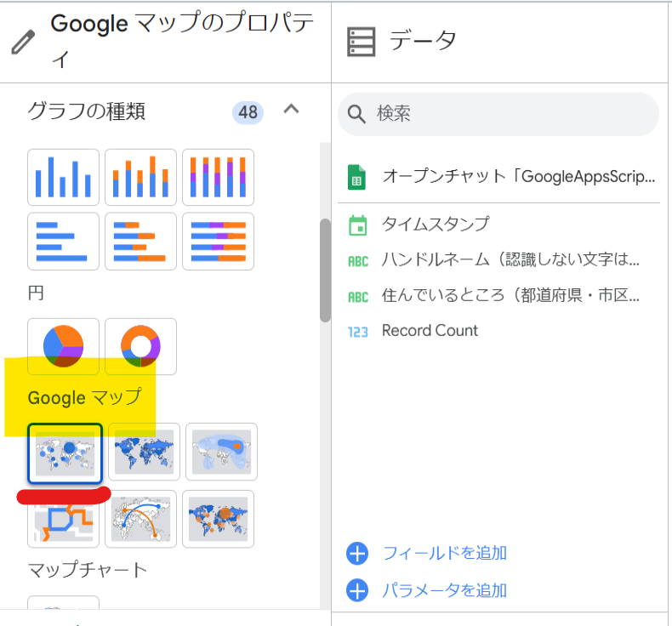
Task: Select the donut chart type
Action: click(140, 346)
